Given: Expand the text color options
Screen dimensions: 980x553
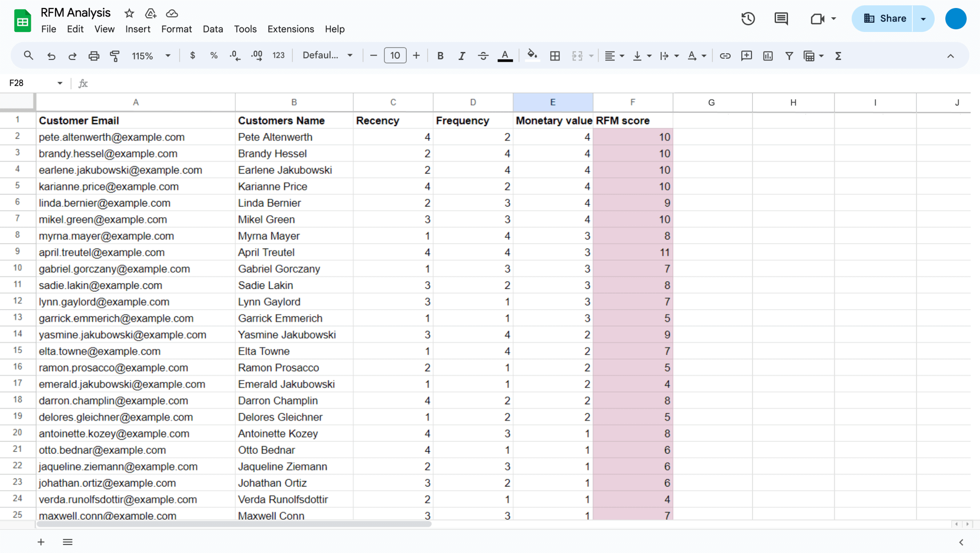Looking at the screenshot, I should point(505,56).
